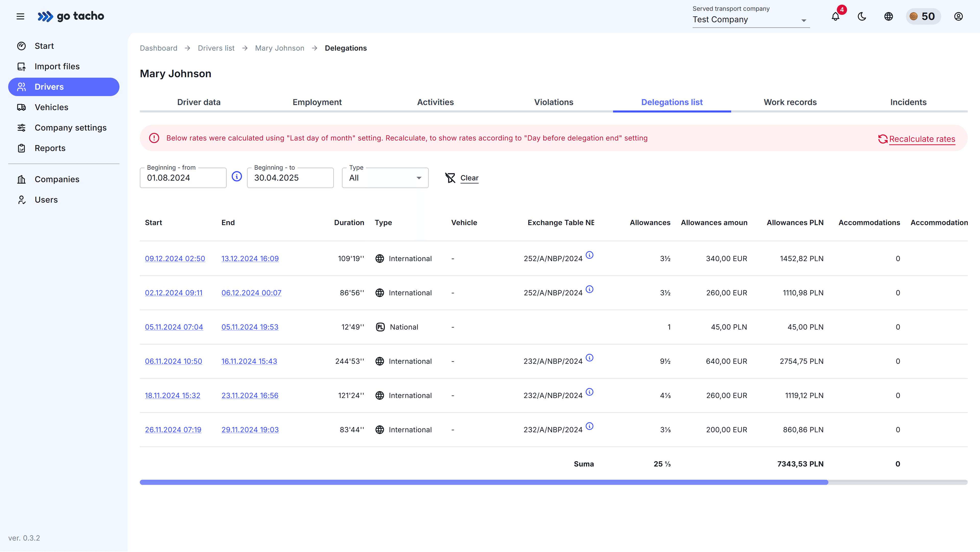Screen dimensions: 980x552
Task: Open delegation starting 06.11.2024 10:50
Action: click(x=174, y=362)
